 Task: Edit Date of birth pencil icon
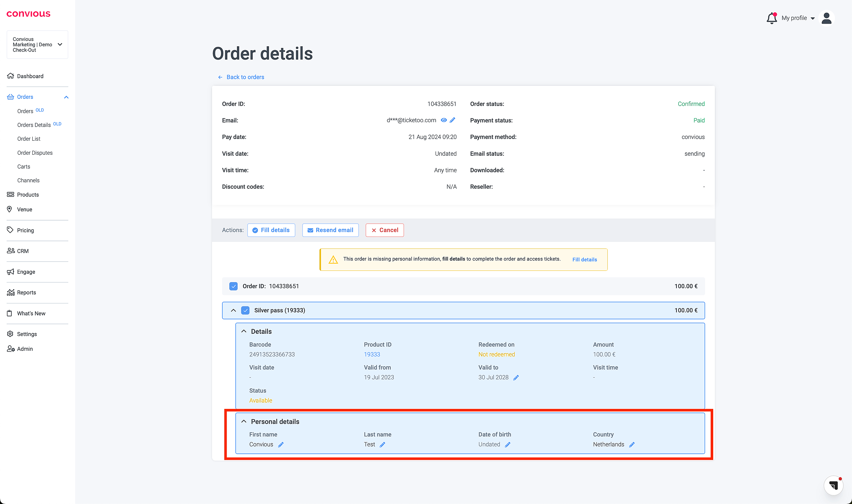(x=508, y=444)
